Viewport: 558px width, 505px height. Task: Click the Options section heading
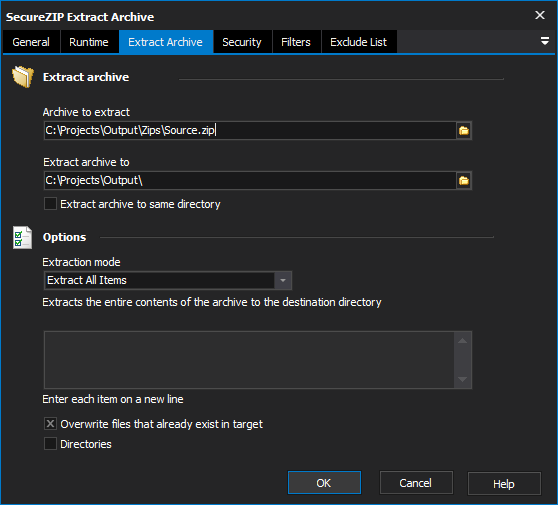[x=64, y=237]
